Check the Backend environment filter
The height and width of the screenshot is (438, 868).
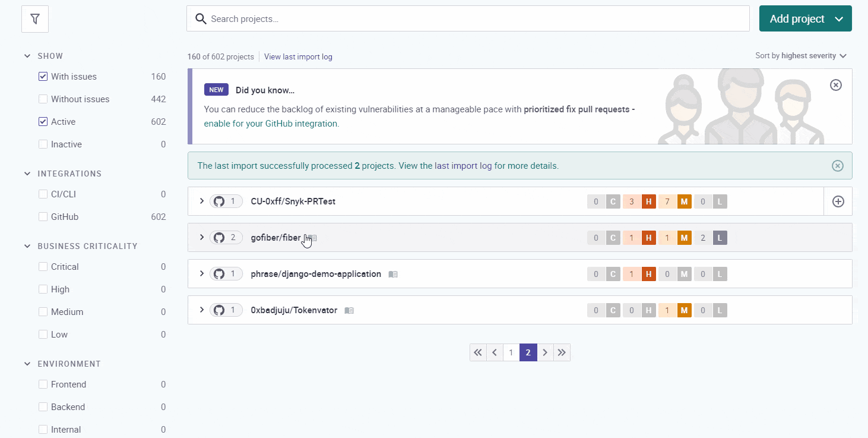point(43,407)
